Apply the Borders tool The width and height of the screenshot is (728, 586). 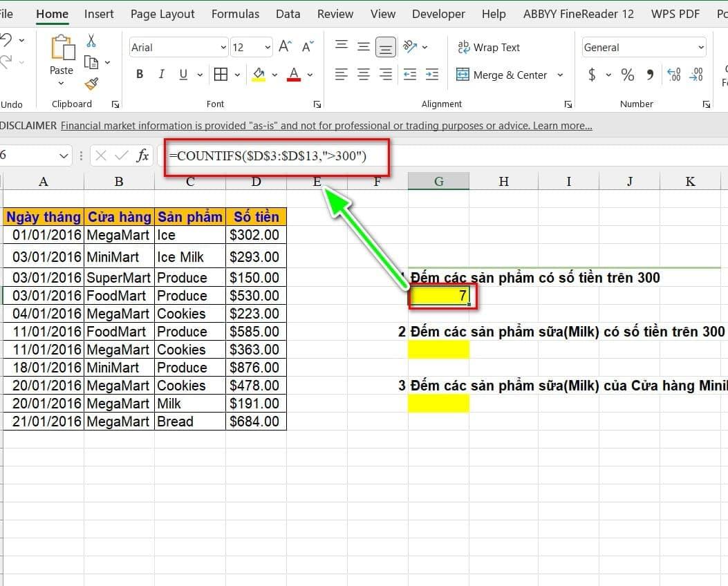click(x=221, y=75)
